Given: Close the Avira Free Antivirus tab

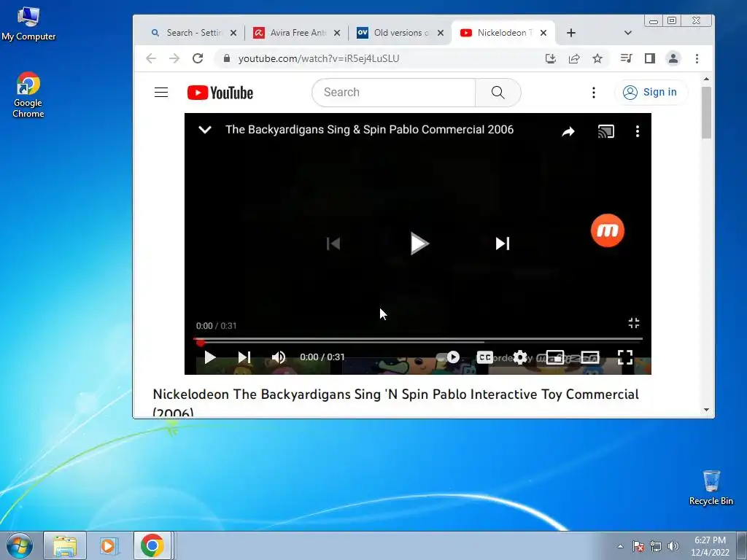Looking at the screenshot, I should click(337, 33).
